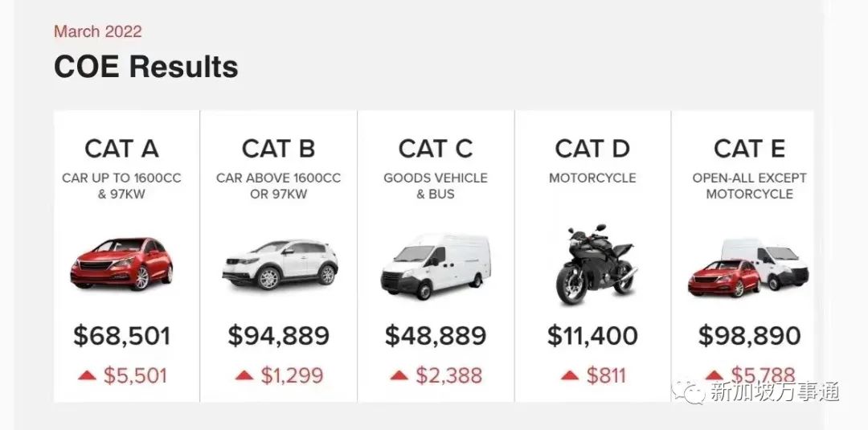Click the red hatchback car image
This screenshot has height=430, width=868.
point(122,263)
